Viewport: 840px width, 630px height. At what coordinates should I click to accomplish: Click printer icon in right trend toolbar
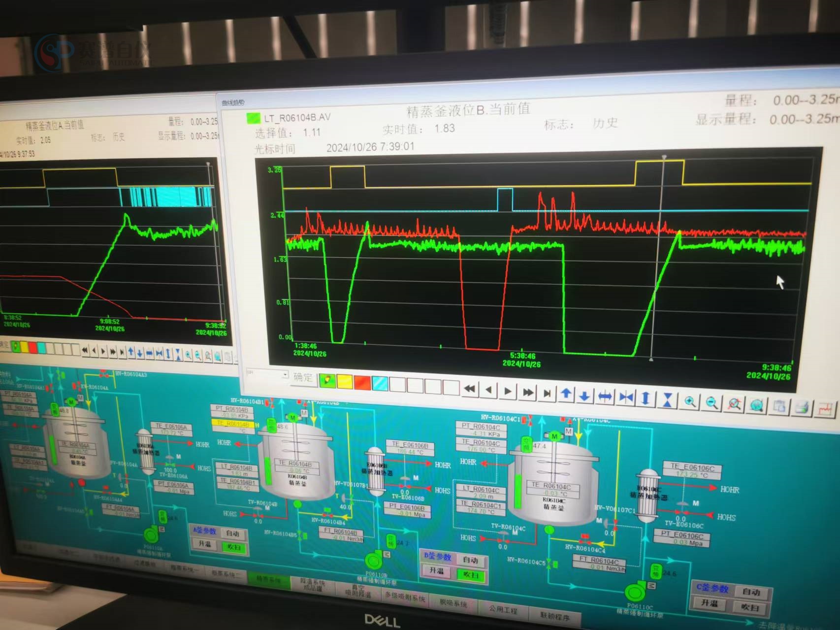[x=803, y=407]
